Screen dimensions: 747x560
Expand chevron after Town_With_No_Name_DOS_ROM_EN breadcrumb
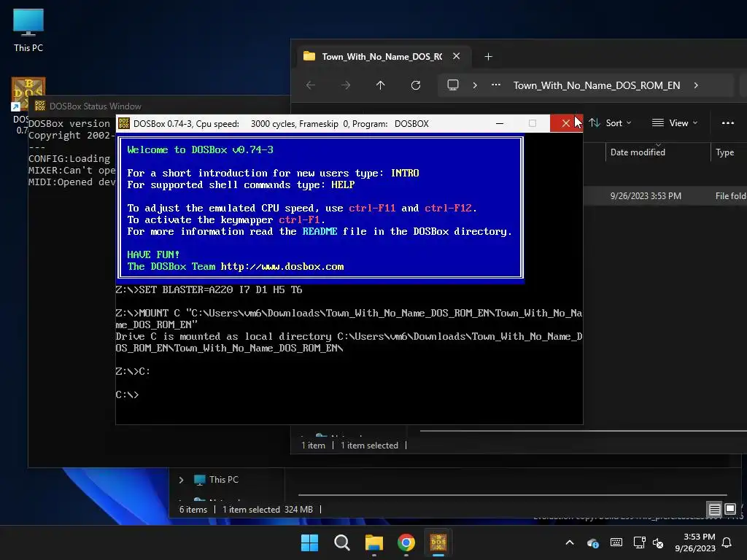(x=696, y=85)
